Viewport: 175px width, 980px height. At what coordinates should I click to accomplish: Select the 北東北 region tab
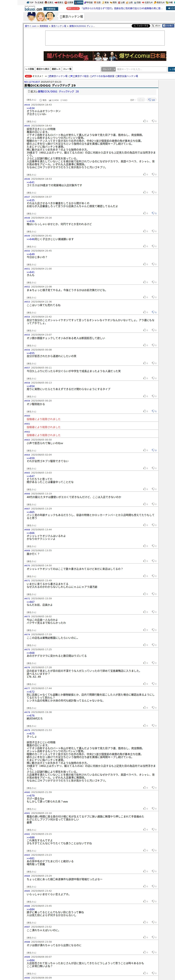[49, 2]
